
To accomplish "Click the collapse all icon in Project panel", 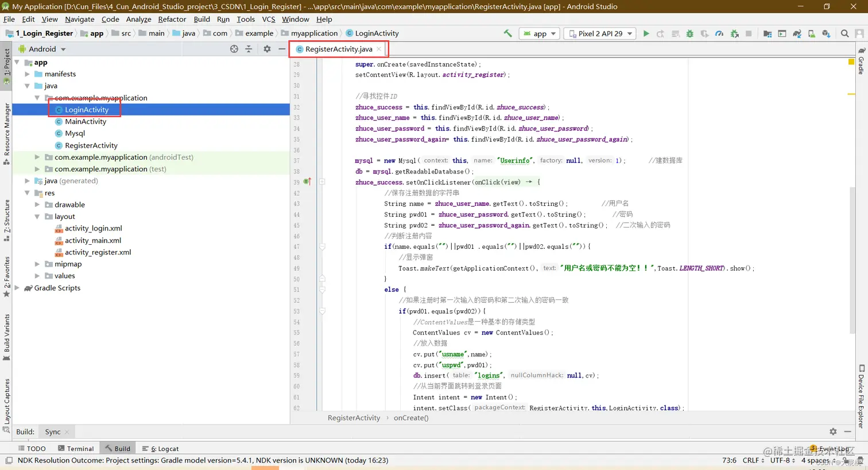I will click(249, 49).
